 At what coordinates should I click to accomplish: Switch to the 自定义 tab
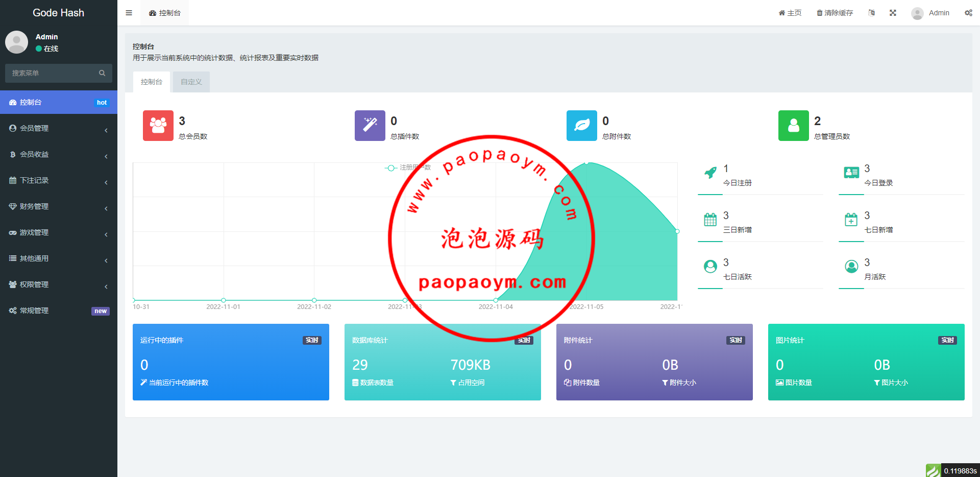[191, 82]
